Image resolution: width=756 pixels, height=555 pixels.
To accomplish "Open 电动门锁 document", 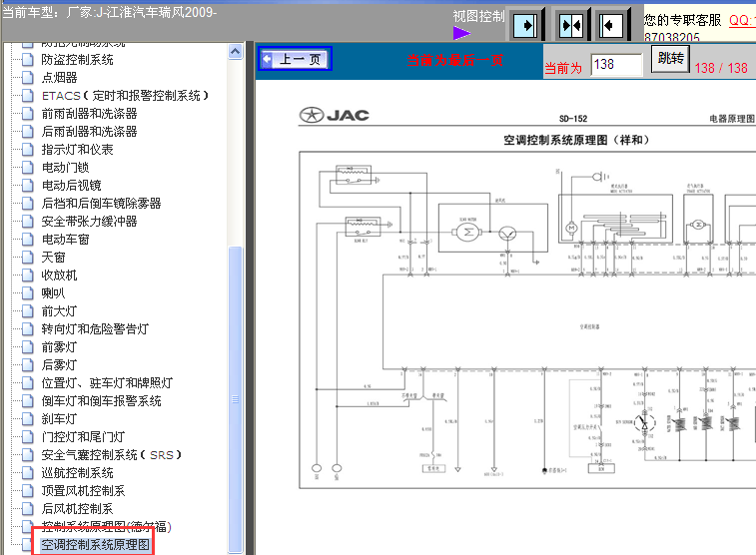I will coord(65,168).
